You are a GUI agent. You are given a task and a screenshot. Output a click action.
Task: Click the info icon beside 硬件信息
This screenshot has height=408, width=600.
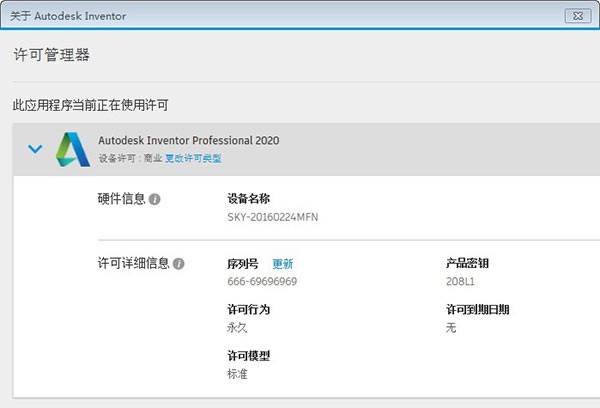click(x=154, y=199)
